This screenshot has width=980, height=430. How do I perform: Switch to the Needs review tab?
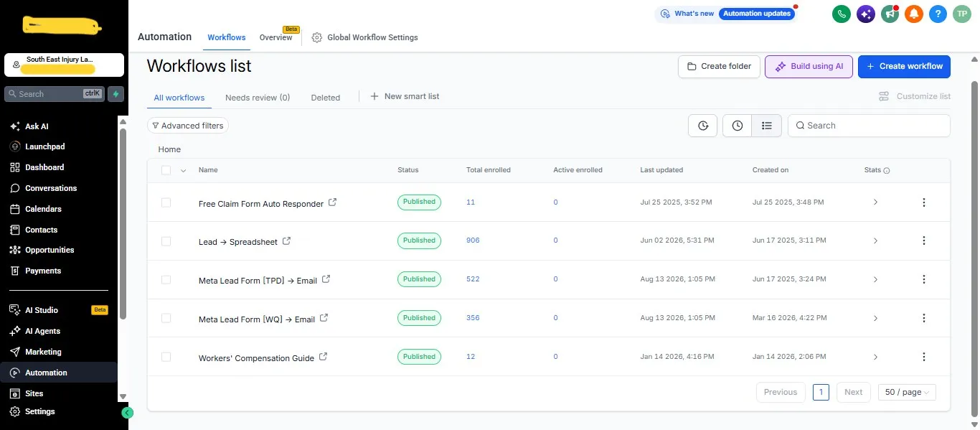[258, 98]
